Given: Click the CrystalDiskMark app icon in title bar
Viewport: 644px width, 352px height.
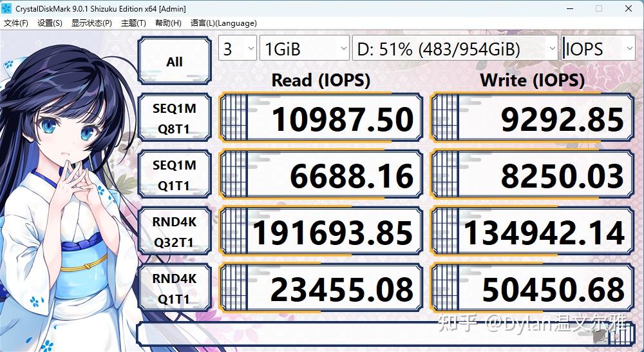Looking at the screenshot, I should (x=6, y=8).
